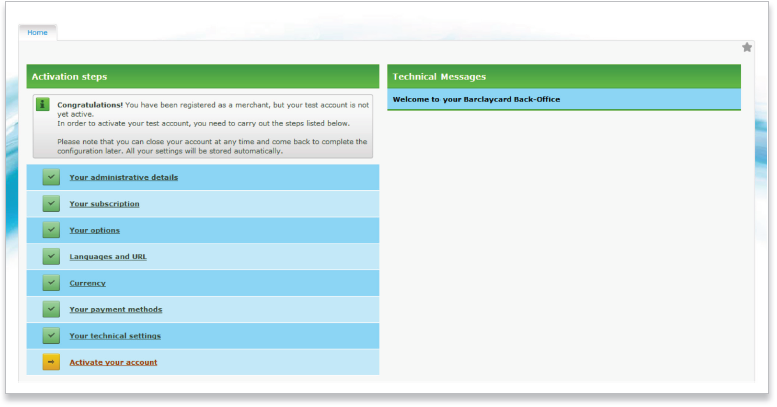Click checkmark icon beside Your payment methods

51,309
